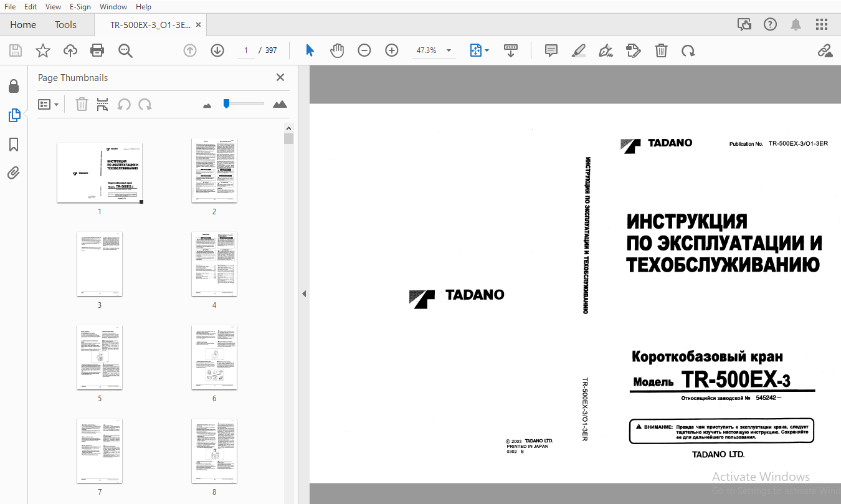Switch to the Home tab
The image size is (841, 504).
[x=23, y=25]
